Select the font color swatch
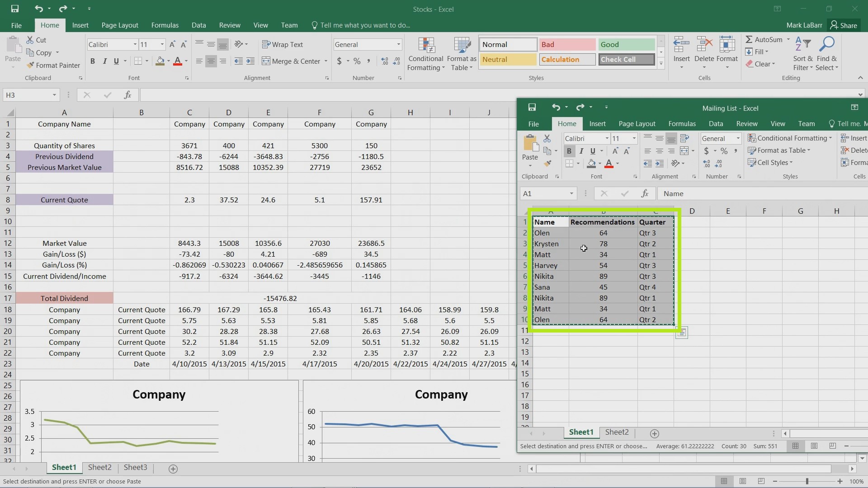The height and width of the screenshot is (488, 868). 178,65
